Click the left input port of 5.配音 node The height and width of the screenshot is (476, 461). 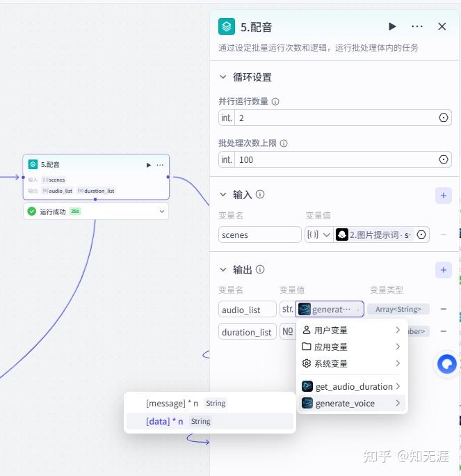point(23,177)
